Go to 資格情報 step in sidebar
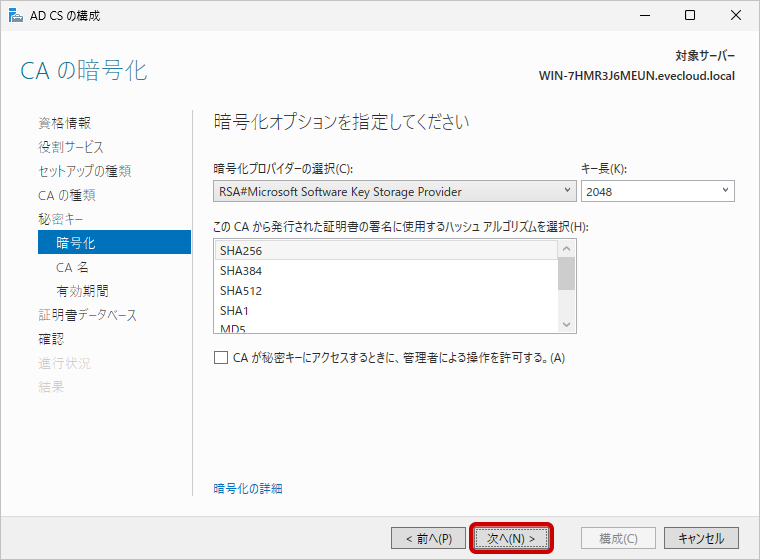 (x=65, y=123)
